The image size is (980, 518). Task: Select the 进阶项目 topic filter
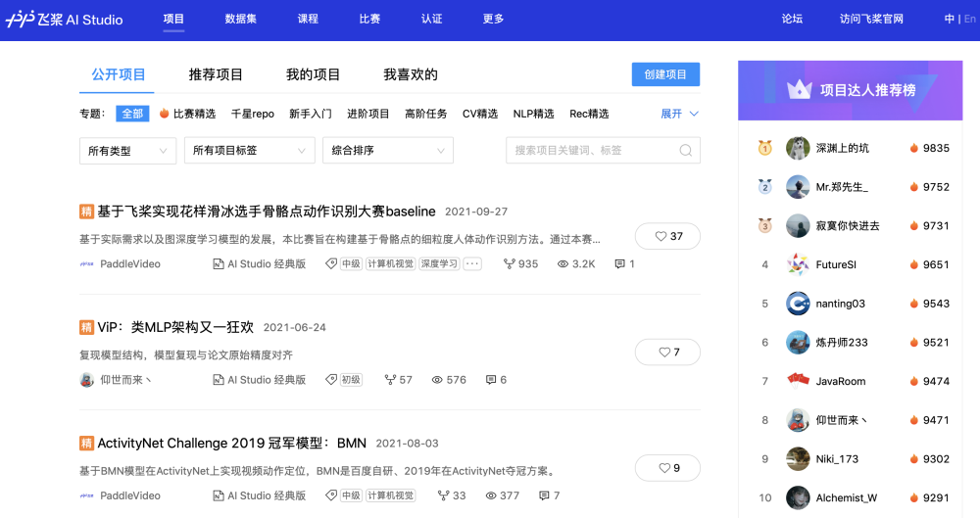(x=368, y=114)
